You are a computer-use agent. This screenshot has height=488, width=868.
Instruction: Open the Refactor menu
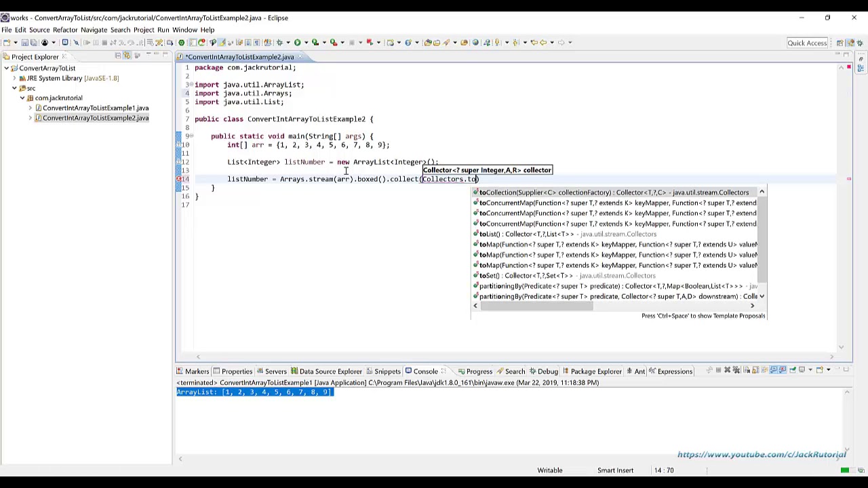tap(65, 30)
